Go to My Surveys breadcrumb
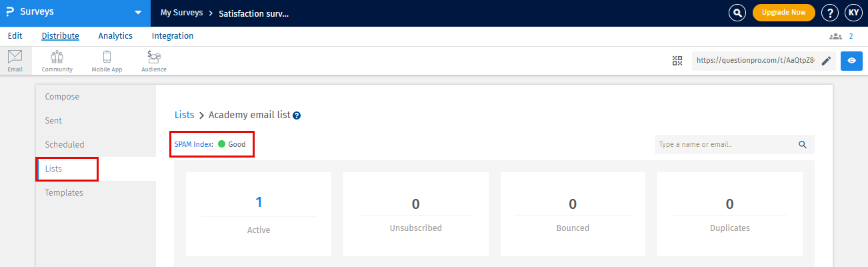Screen dimensions: 868x267 (181, 13)
